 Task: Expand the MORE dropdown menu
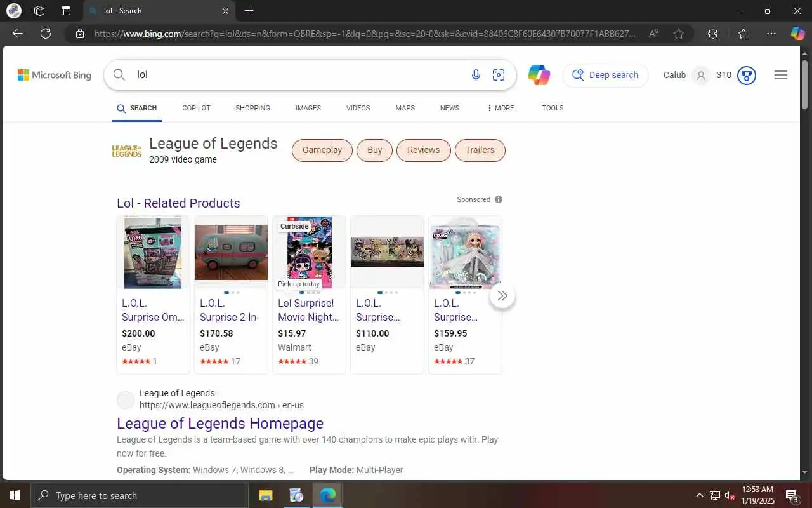click(x=500, y=108)
